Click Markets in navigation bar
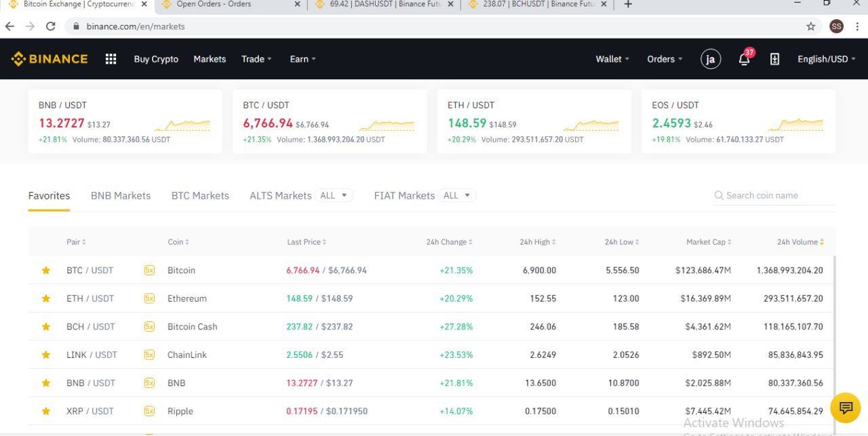The image size is (868, 436). 210,59
